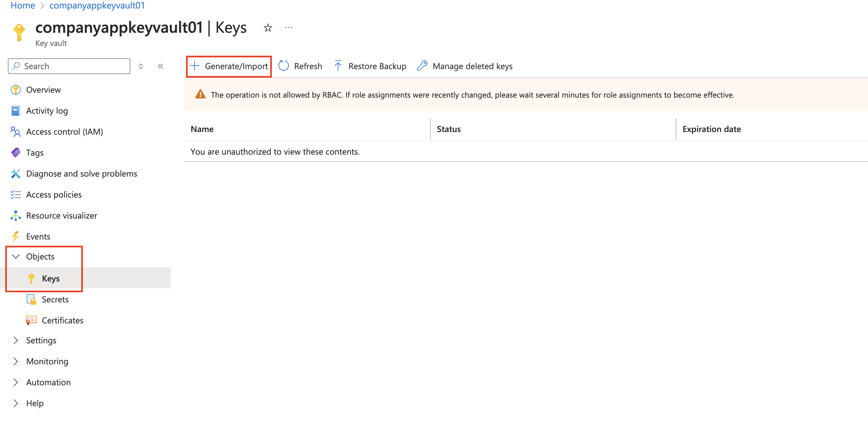Click the Overview key icon in sidebar
Viewport: 868px width, 422px height.
[x=15, y=90]
